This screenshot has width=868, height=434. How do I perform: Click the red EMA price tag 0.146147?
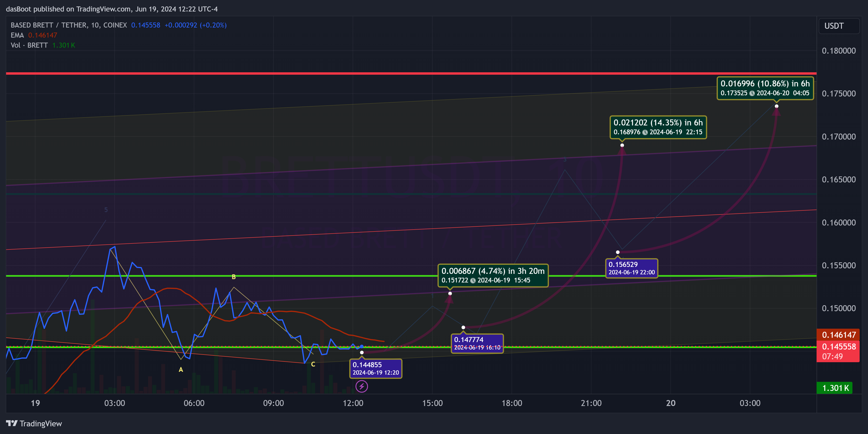click(x=838, y=334)
